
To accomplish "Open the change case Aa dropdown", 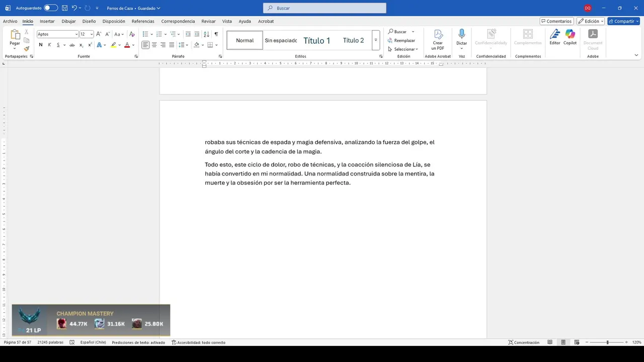I will [118, 34].
